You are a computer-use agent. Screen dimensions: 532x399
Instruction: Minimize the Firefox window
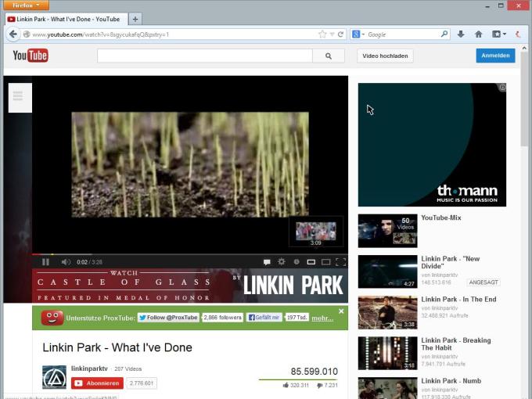pos(487,5)
